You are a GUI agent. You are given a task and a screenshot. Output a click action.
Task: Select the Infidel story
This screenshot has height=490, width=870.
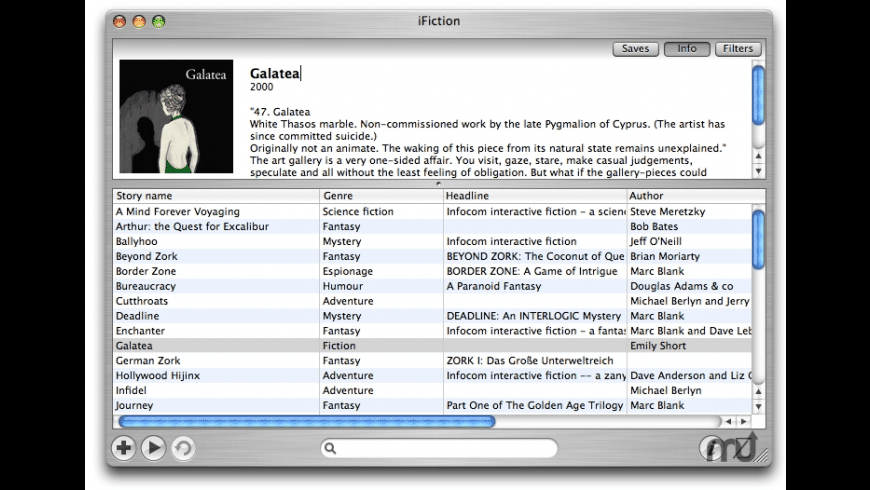pyautogui.click(x=433, y=391)
